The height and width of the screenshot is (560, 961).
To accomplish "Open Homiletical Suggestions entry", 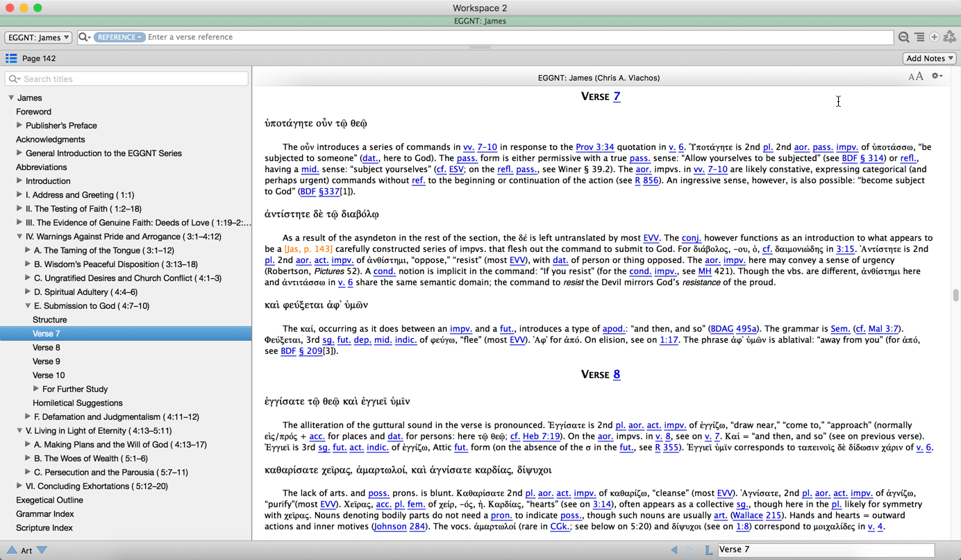I will coord(78,403).
